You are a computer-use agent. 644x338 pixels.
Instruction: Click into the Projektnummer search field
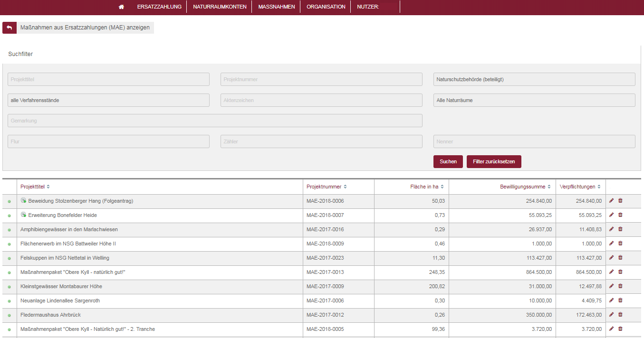[x=321, y=79]
